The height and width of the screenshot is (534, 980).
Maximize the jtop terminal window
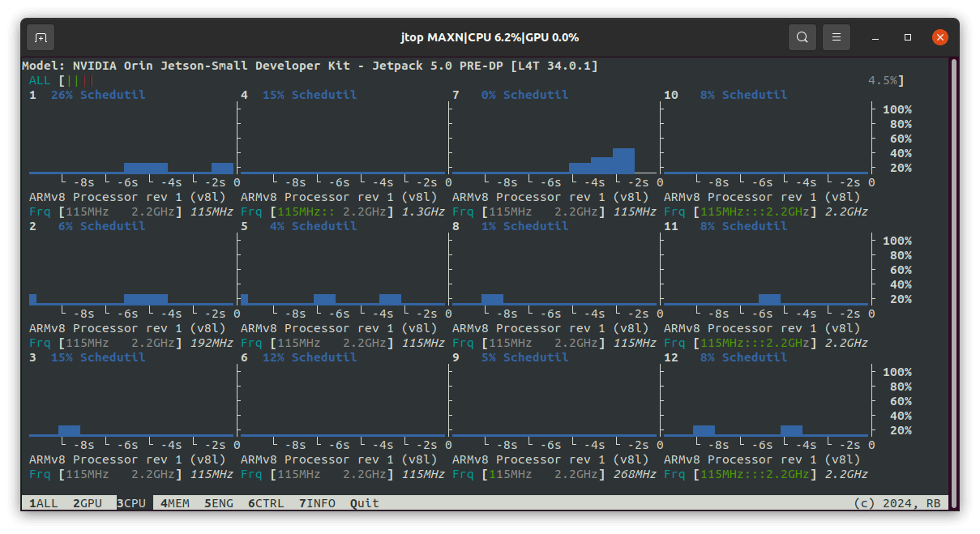tap(908, 37)
